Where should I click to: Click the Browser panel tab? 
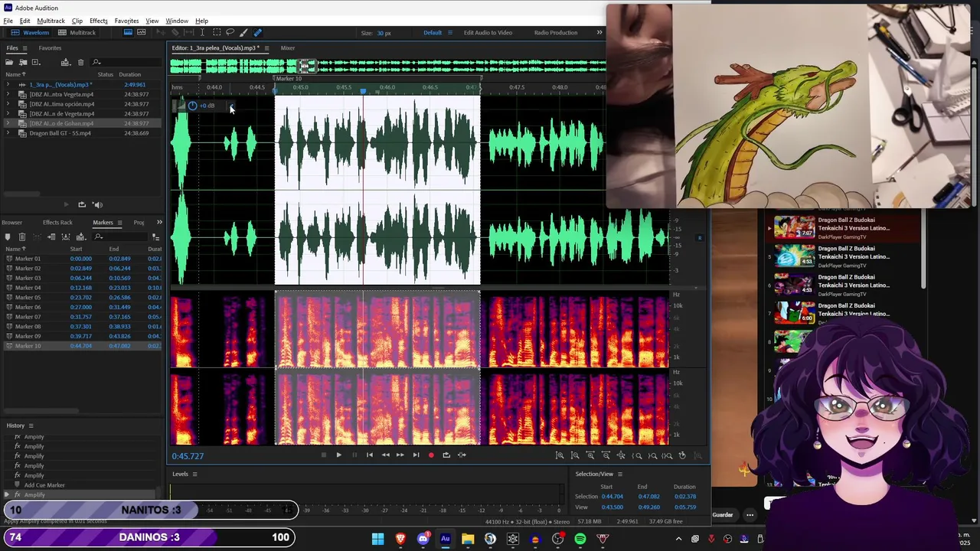[x=11, y=223]
